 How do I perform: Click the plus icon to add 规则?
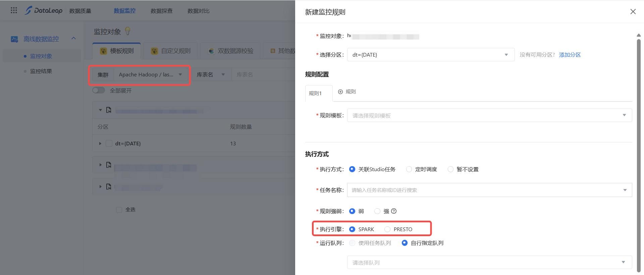[340, 92]
